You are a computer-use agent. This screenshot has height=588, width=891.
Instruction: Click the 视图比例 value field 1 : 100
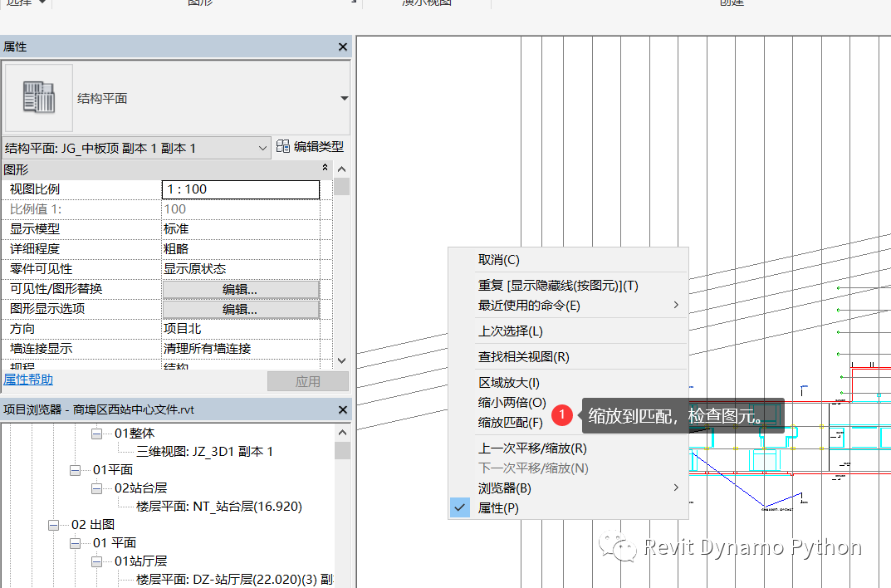coord(241,189)
